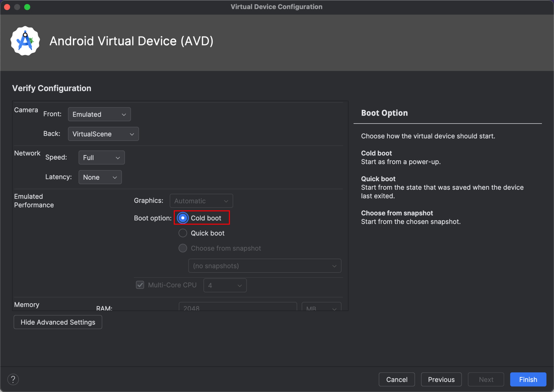Image resolution: width=554 pixels, height=392 pixels.
Task: Click the red close window button
Action: (x=7, y=7)
